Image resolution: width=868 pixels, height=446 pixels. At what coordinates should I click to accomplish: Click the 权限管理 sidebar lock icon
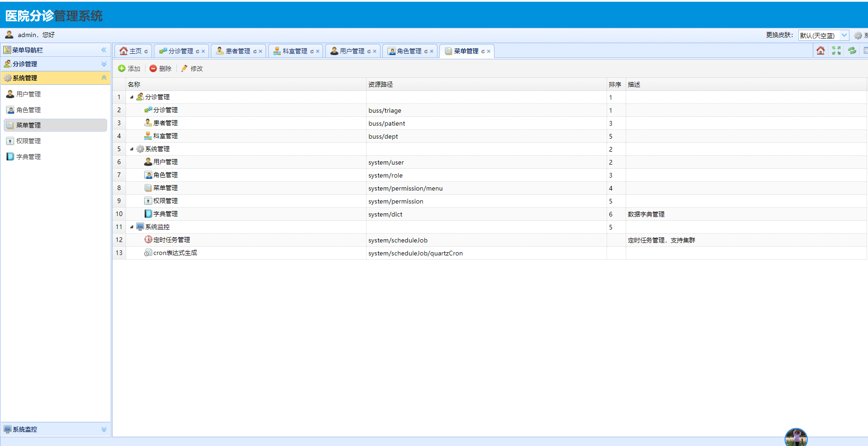[10, 141]
